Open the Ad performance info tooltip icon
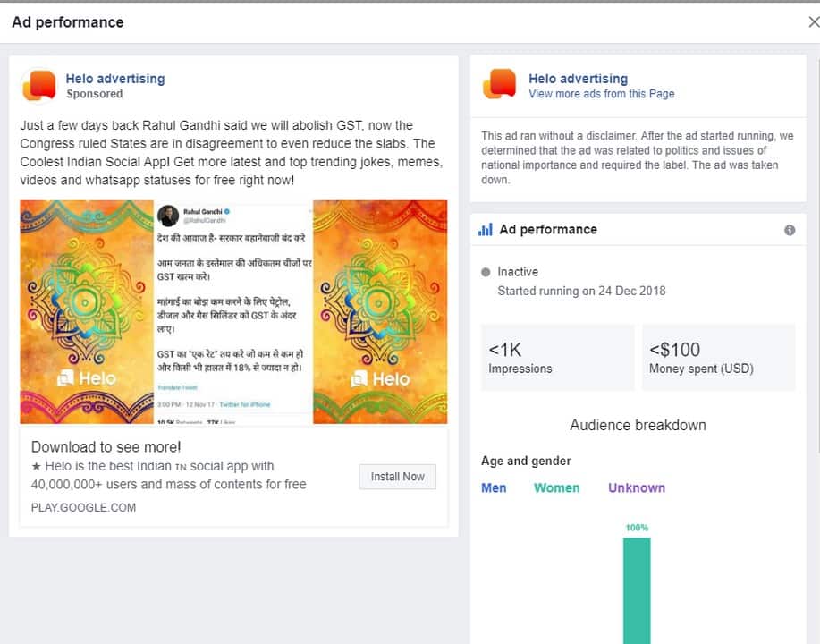 [x=790, y=229]
